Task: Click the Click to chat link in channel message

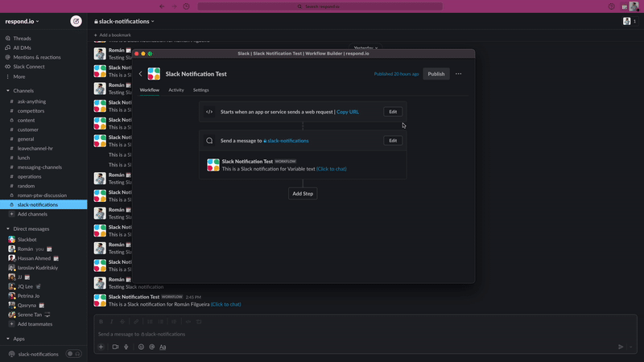Action: click(225, 304)
